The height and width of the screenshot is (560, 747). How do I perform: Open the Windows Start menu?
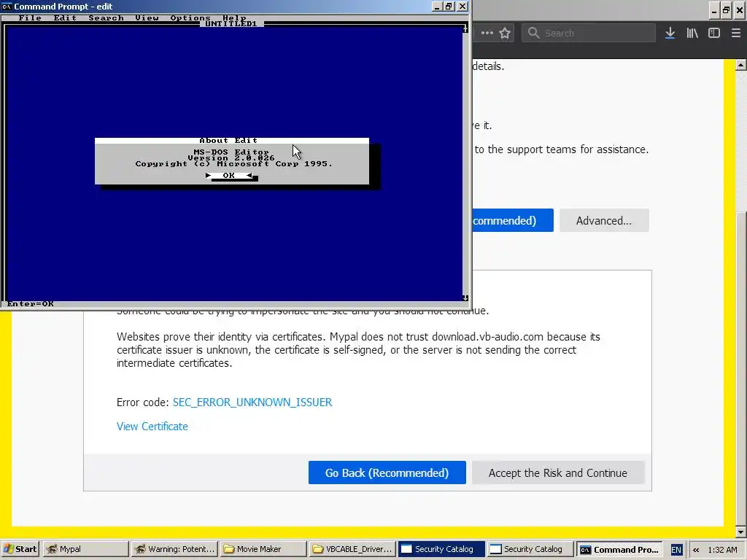pyautogui.click(x=20, y=549)
